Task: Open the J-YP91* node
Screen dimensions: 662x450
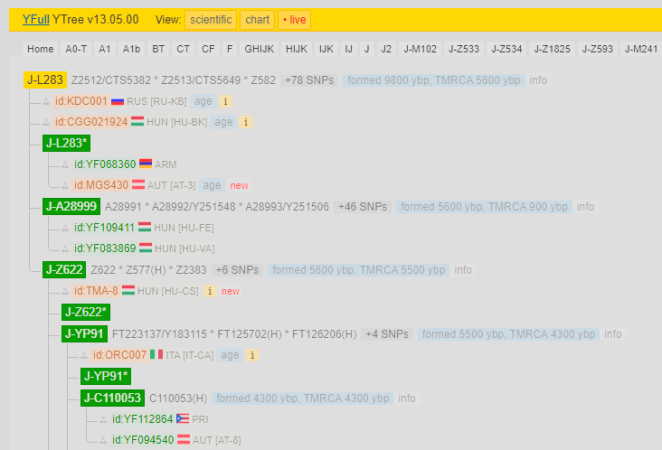Action: 106,376
